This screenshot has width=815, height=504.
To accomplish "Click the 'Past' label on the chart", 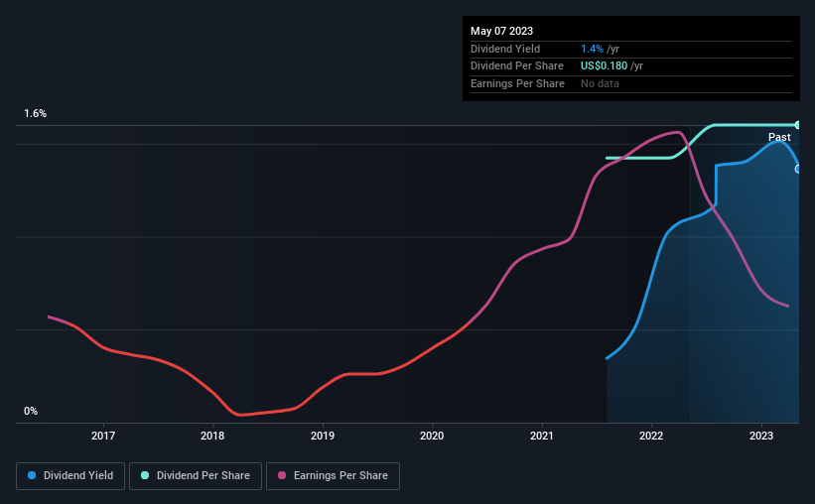I will coord(779,137).
